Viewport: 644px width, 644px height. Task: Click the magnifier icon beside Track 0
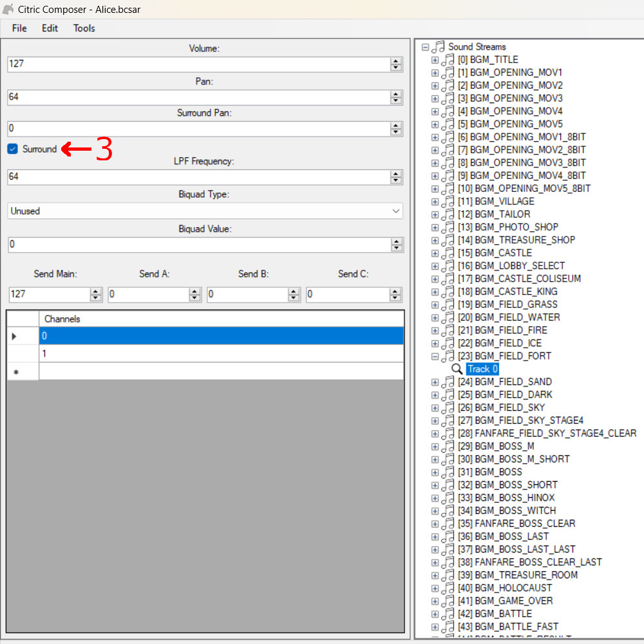point(457,369)
